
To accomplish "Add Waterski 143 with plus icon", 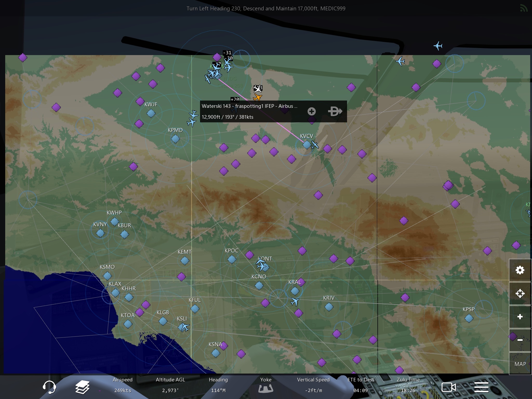I will pos(311,111).
